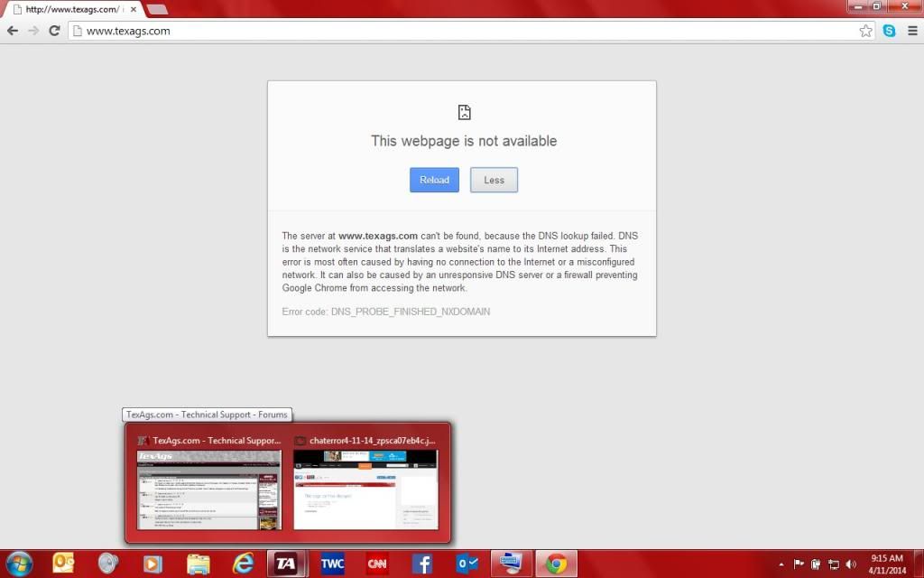
Task: Open the CNN taskbar shortcut
Action: click(377, 564)
